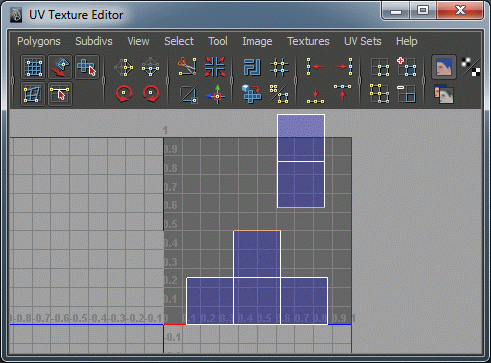Toggle the dim image display icon
This screenshot has width=491, height=363.
coord(444,94)
